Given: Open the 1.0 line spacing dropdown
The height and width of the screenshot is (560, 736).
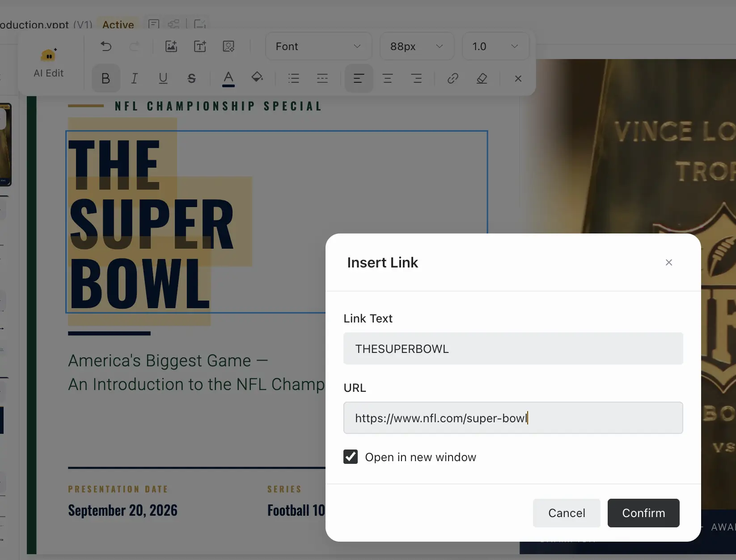Looking at the screenshot, I should pos(495,46).
